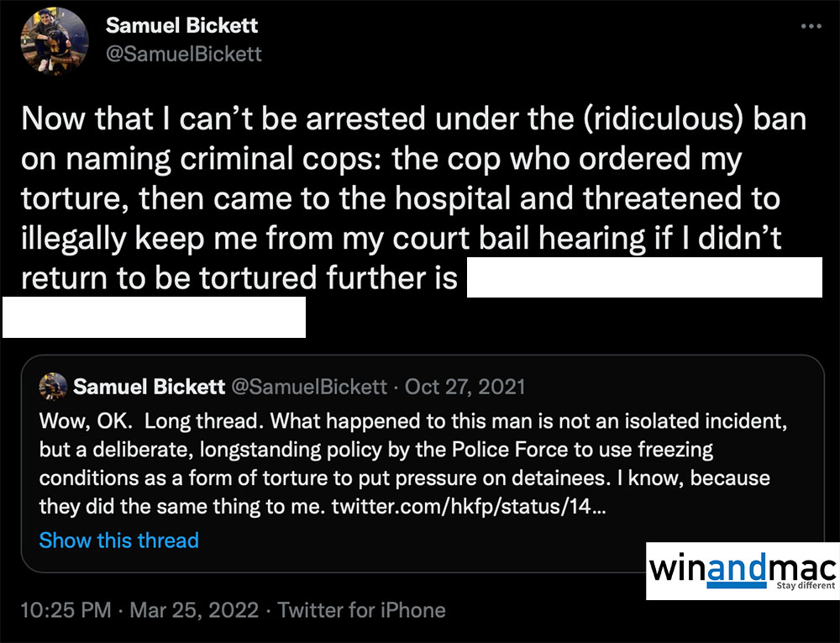Click the winandmac logo watermark
This screenshot has height=643, width=840.
coord(743,572)
